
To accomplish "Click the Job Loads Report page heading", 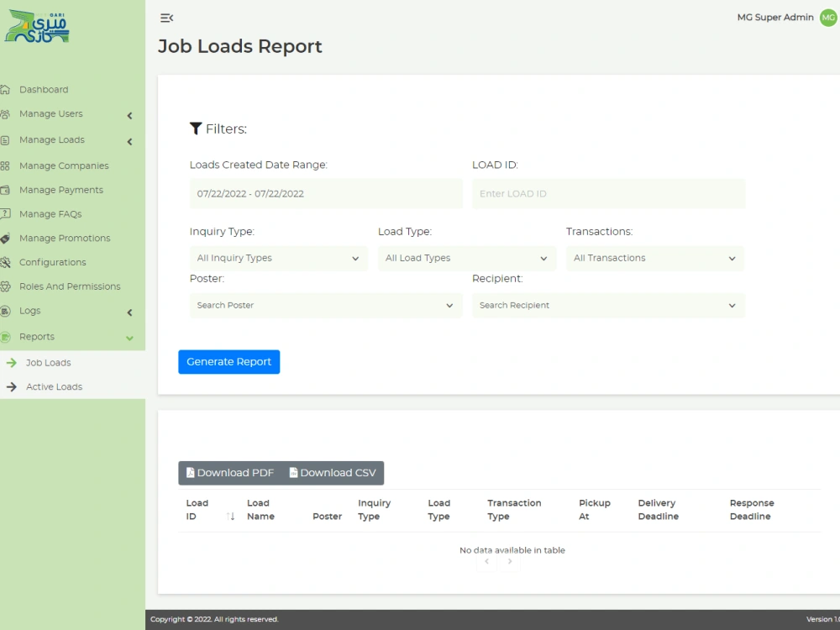I will point(240,46).
